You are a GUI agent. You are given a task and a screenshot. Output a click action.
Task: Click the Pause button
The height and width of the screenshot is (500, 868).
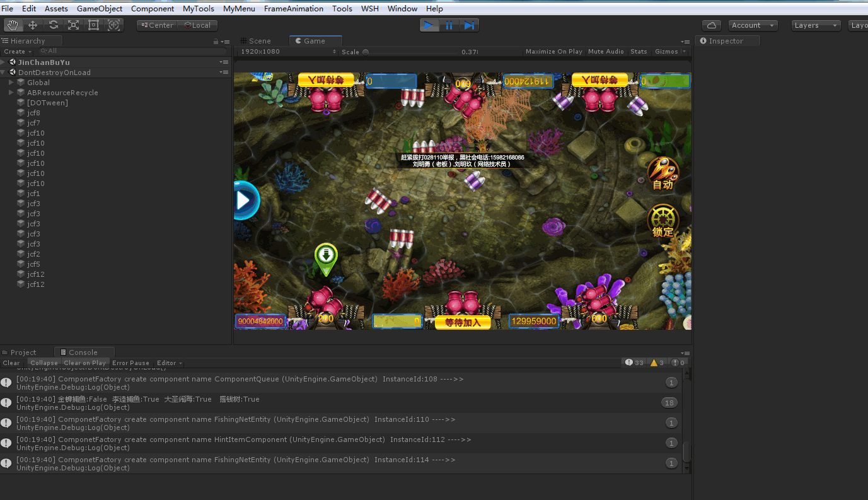[449, 25]
